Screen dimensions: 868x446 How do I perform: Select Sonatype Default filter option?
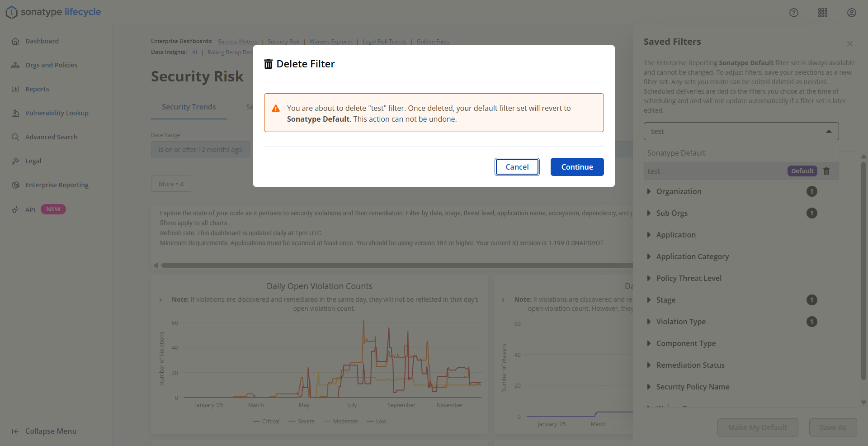[741, 153]
